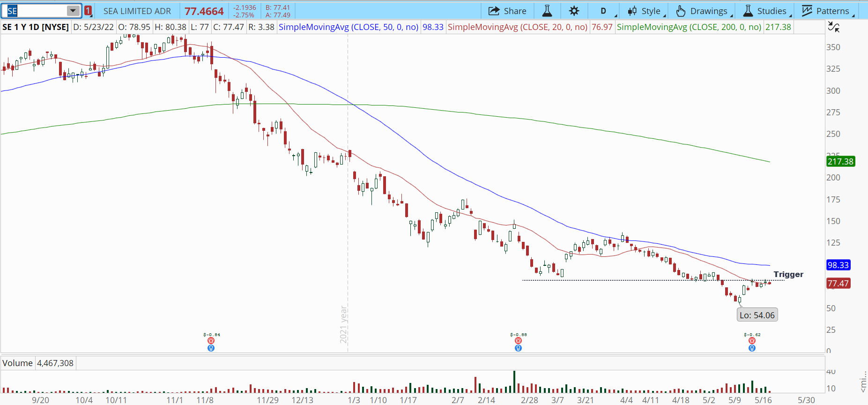Click the red phone icon under $-0.62

coord(752,341)
